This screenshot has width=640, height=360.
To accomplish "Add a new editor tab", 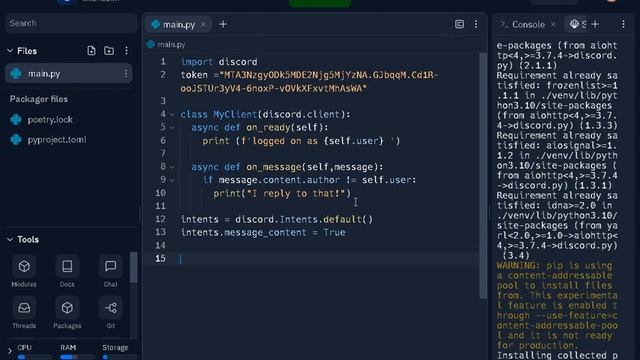I will click(x=223, y=24).
